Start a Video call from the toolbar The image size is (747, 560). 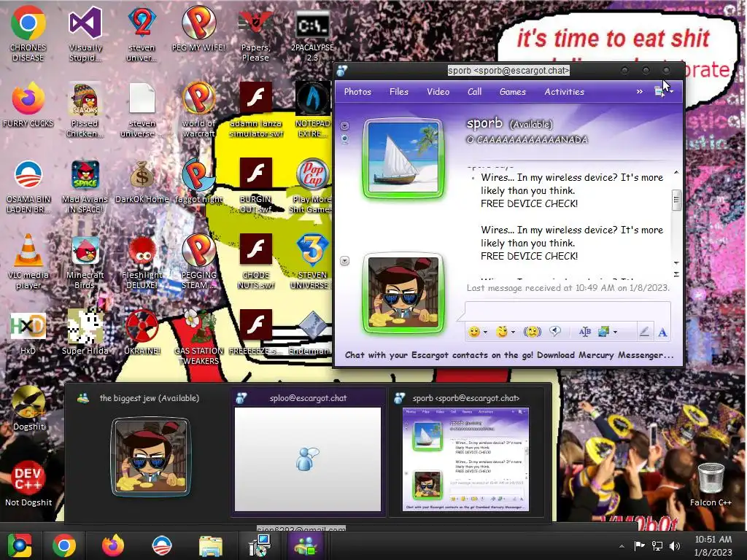click(438, 92)
